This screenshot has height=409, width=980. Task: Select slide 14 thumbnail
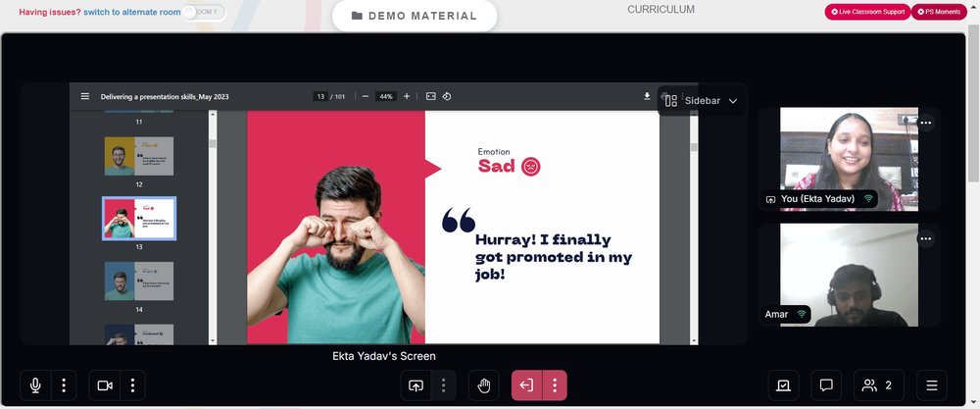coord(139,281)
